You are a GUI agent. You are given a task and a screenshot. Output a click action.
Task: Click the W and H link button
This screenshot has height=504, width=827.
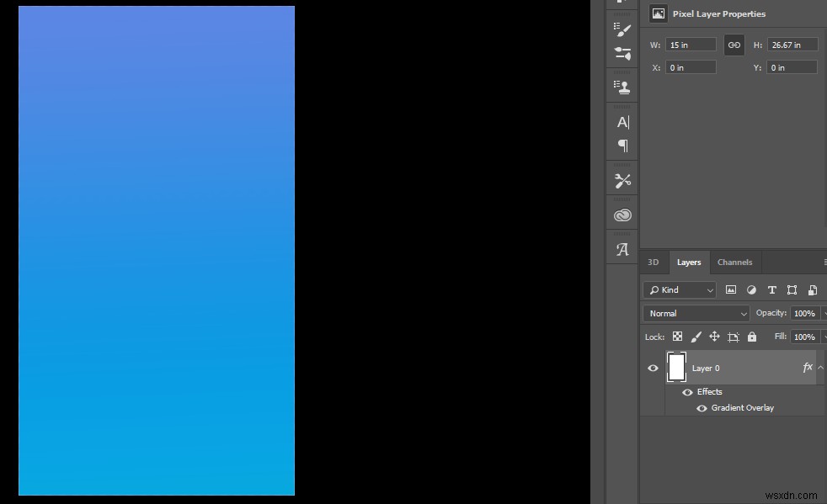[x=734, y=45]
